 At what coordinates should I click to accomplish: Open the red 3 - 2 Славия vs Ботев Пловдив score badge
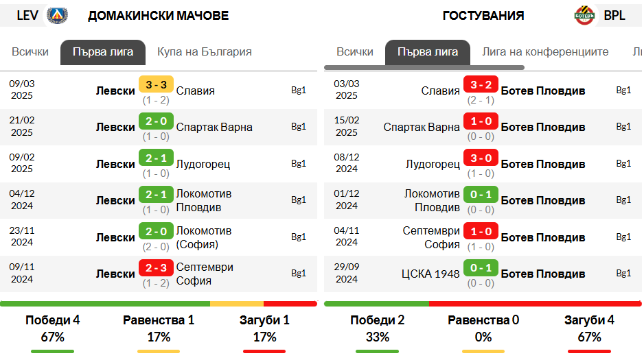481,84
